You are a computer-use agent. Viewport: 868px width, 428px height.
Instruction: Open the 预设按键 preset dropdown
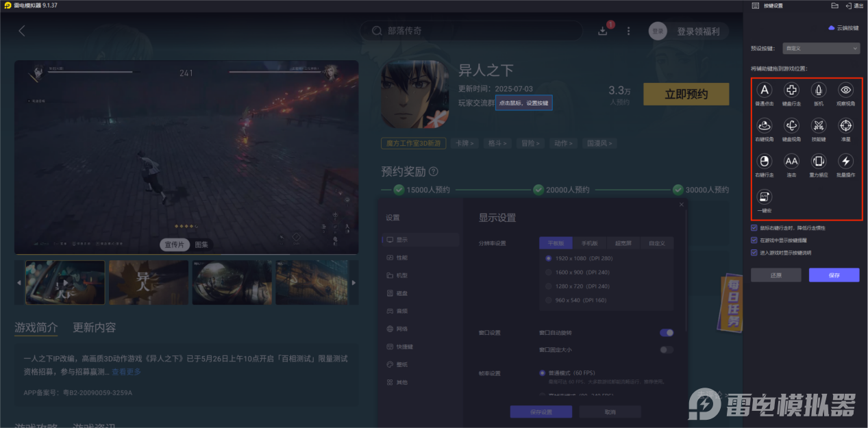(821, 48)
